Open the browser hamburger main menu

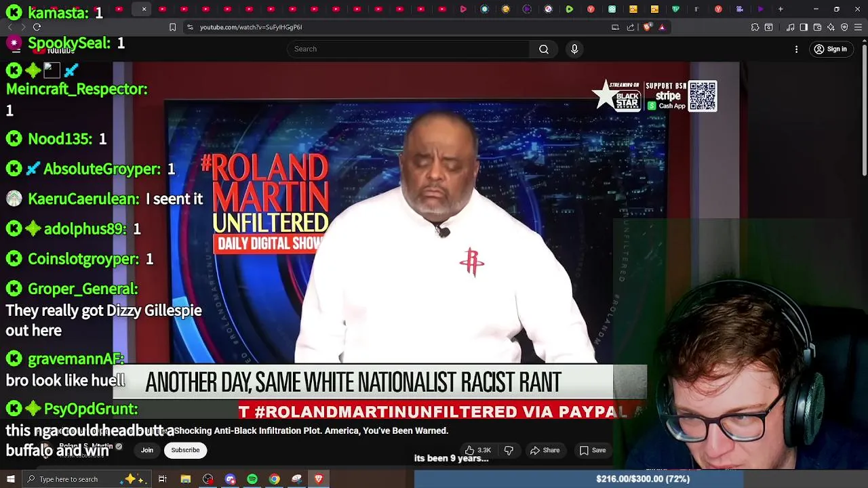click(858, 27)
